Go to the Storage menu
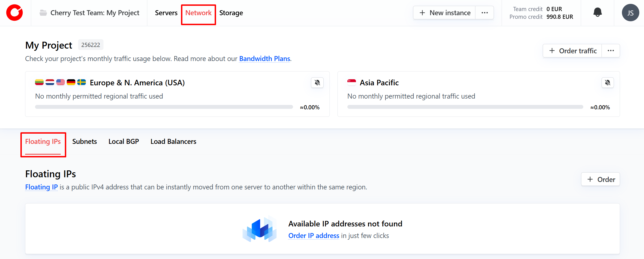 point(231,13)
